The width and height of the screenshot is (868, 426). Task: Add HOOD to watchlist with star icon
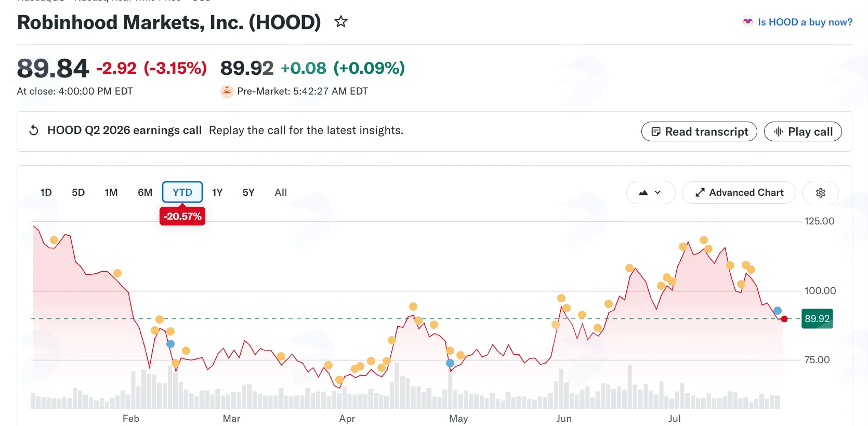341,22
